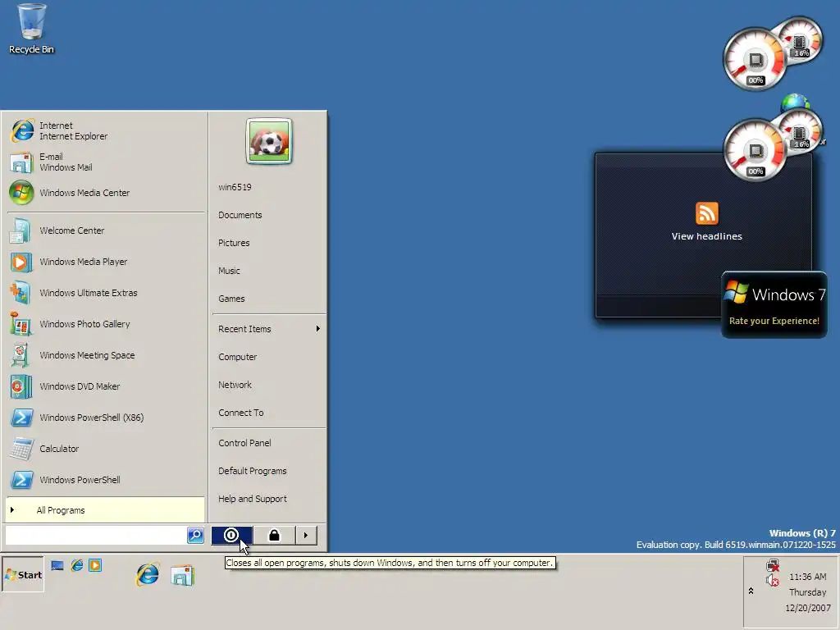Click Windows 7 Rate your Experience gadget
The width and height of the screenshot is (840, 630).
(x=774, y=305)
